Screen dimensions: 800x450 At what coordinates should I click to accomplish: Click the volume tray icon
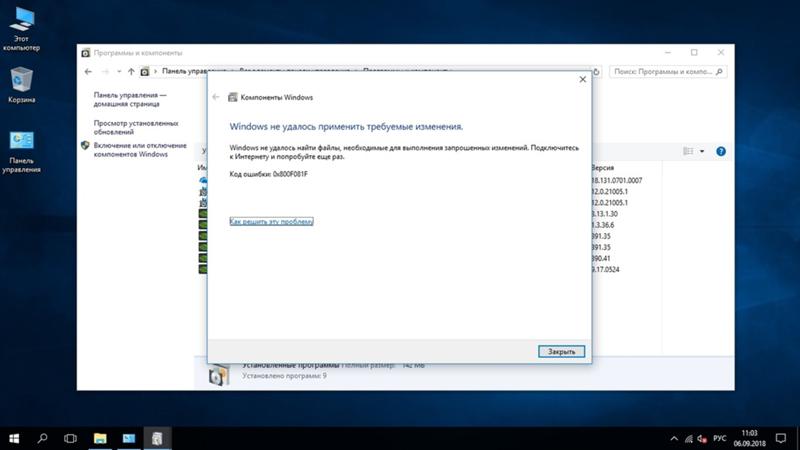click(x=703, y=439)
